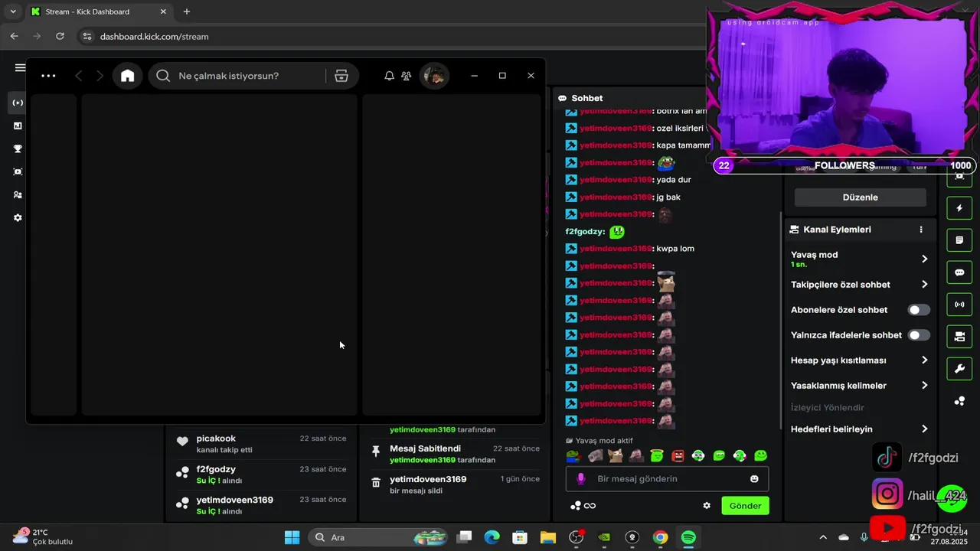Open settings gear in Kick sidebar

pos(18,217)
